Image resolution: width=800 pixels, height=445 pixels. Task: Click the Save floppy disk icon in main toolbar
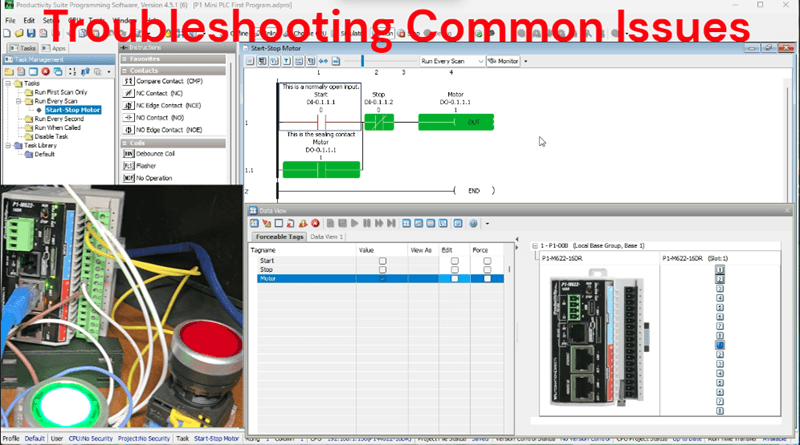[x=31, y=33]
